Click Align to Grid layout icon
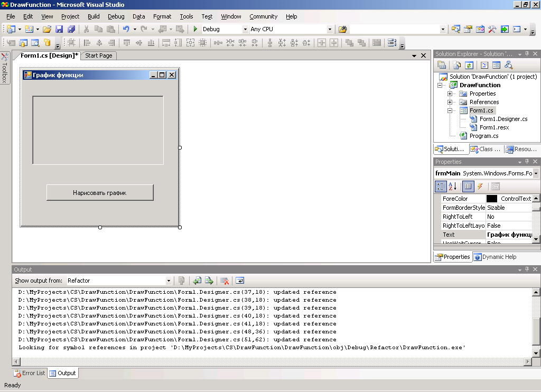This screenshot has width=541, height=392. point(71,43)
